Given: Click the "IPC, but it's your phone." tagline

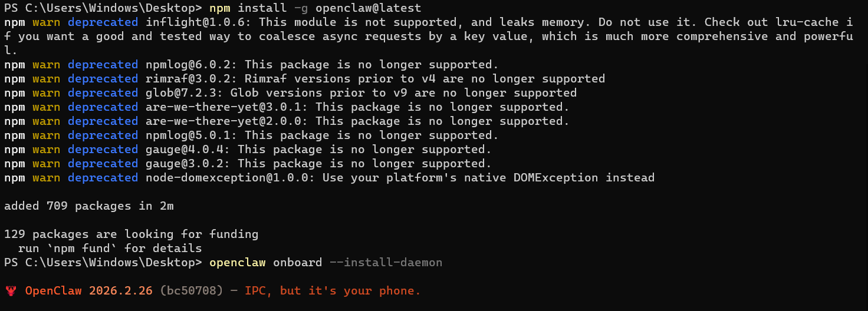Looking at the screenshot, I should pyautogui.click(x=333, y=291).
